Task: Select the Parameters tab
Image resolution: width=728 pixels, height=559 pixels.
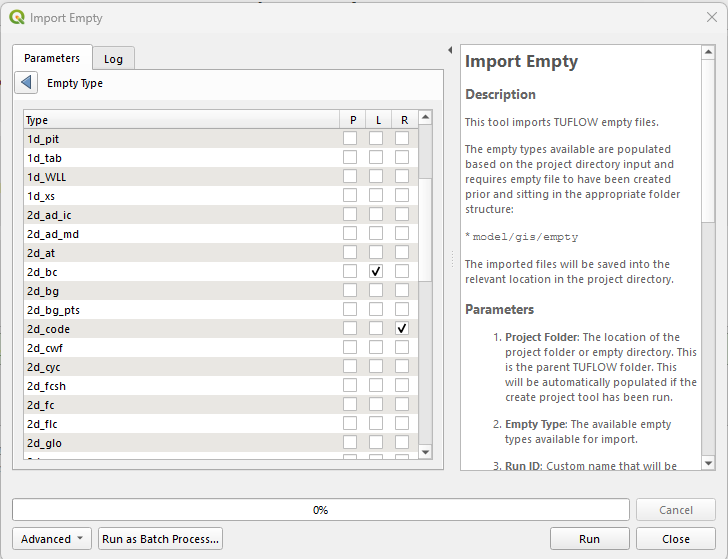Action: pyautogui.click(x=52, y=58)
